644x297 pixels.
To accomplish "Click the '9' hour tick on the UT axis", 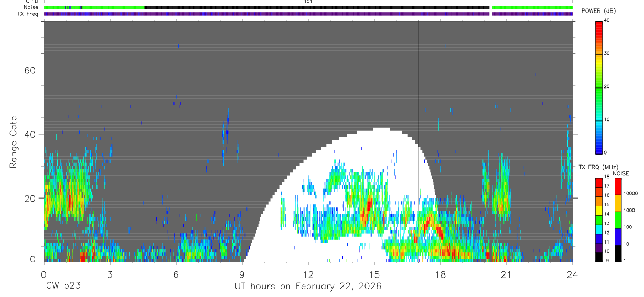I will tap(242, 274).
